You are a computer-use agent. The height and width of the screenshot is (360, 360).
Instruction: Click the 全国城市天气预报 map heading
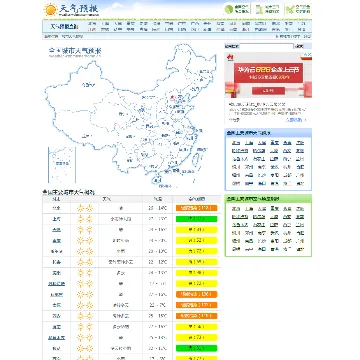click(75, 51)
